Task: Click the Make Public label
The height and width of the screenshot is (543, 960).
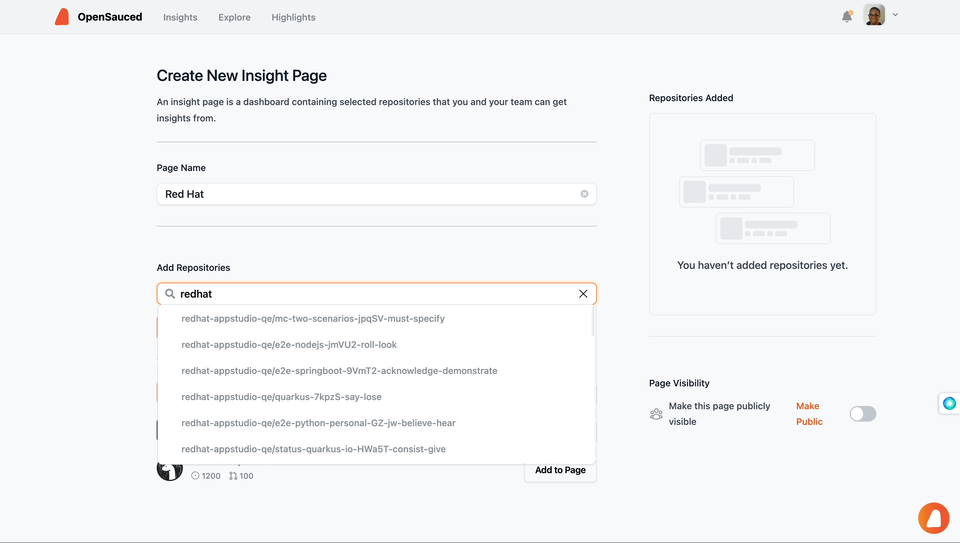Action: click(808, 414)
